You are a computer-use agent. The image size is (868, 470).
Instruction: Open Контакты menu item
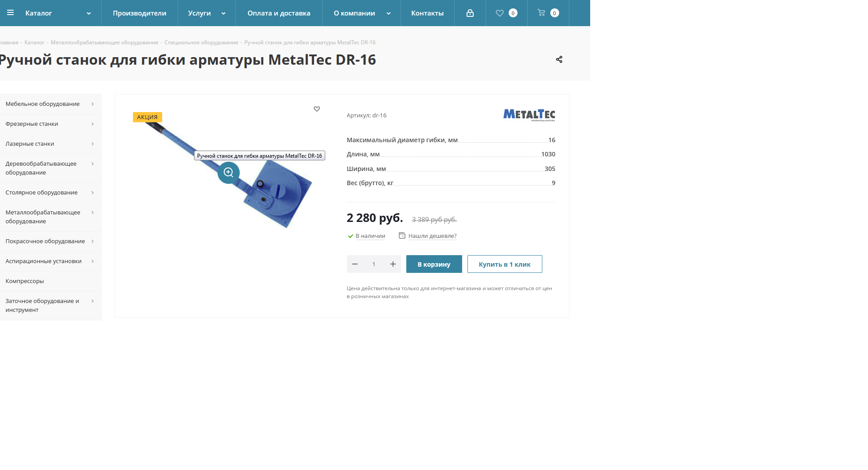[x=428, y=13]
